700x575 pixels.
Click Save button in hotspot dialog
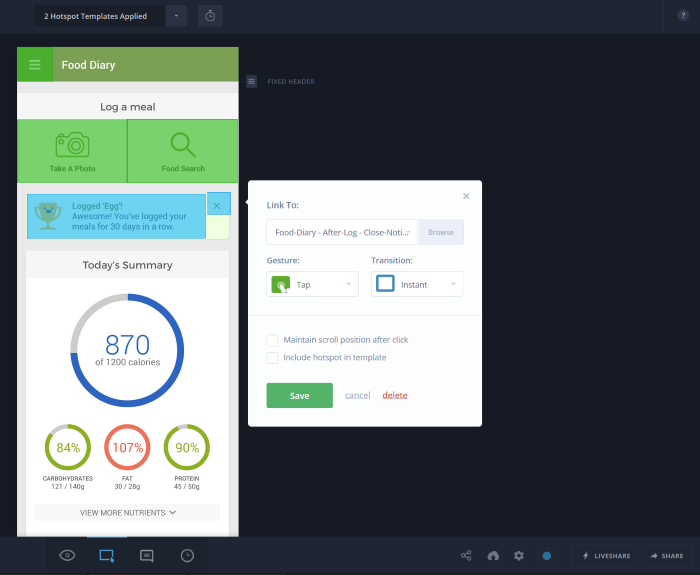pyautogui.click(x=299, y=395)
